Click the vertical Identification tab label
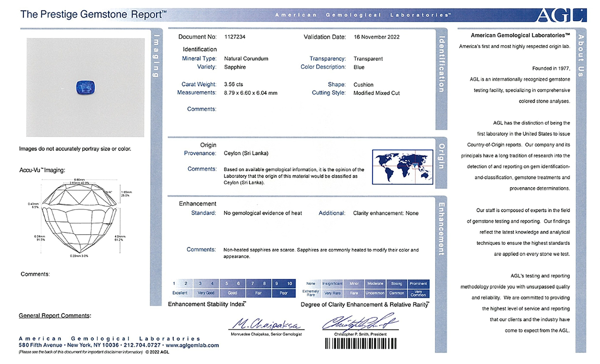Image resolution: width=600 pixels, height=364 pixels. pyautogui.click(x=441, y=64)
